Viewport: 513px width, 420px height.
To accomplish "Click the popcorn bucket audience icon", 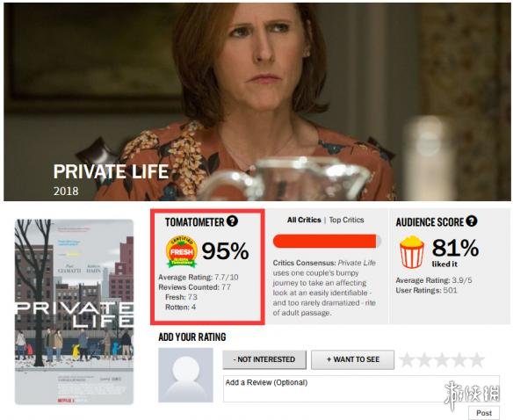I will [x=412, y=252].
